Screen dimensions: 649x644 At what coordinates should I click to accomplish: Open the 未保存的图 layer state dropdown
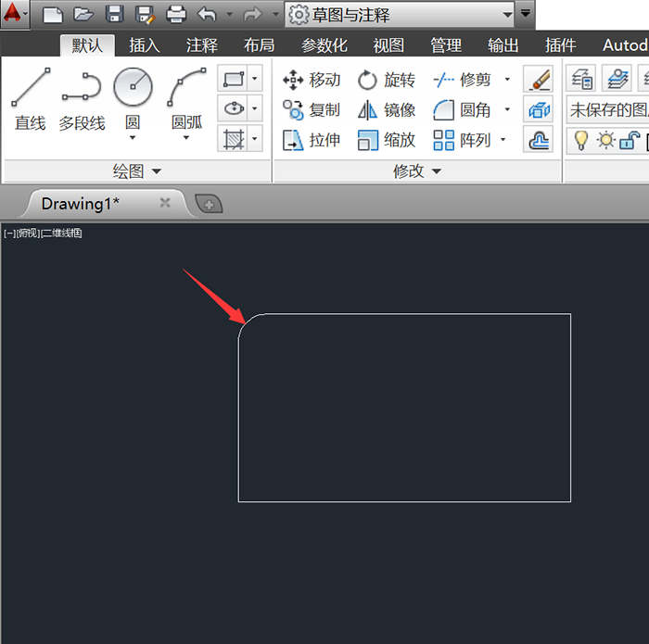[x=607, y=109]
